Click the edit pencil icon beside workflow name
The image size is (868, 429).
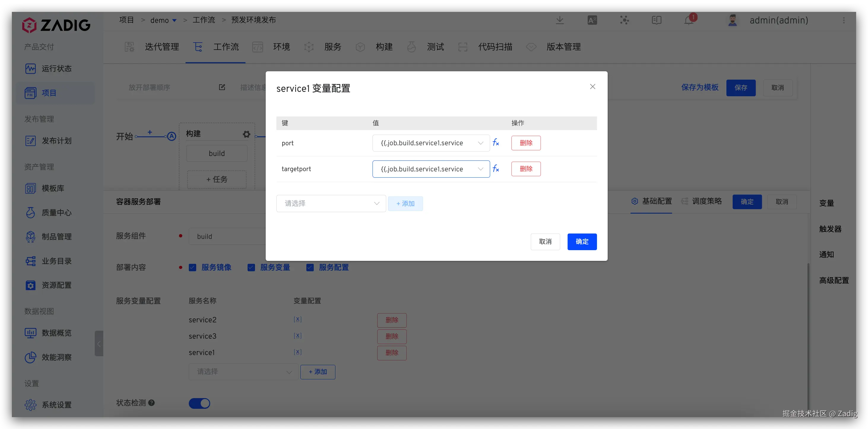tap(222, 87)
